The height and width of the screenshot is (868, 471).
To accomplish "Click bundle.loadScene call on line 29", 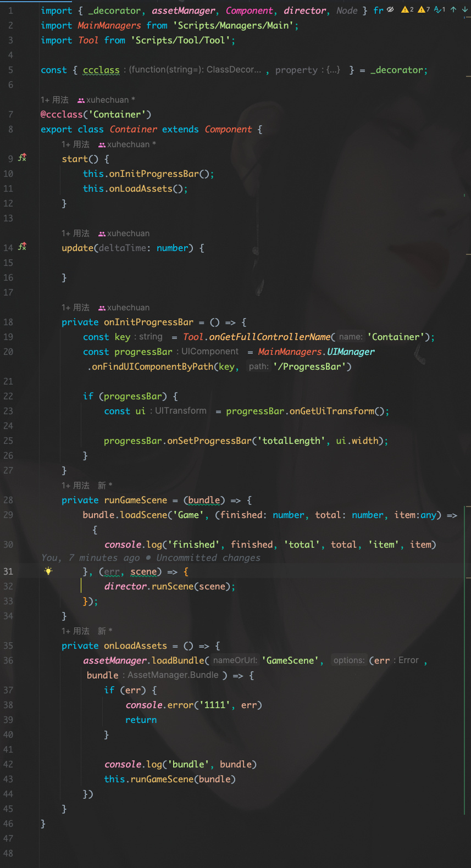I will pyautogui.click(x=125, y=515).
